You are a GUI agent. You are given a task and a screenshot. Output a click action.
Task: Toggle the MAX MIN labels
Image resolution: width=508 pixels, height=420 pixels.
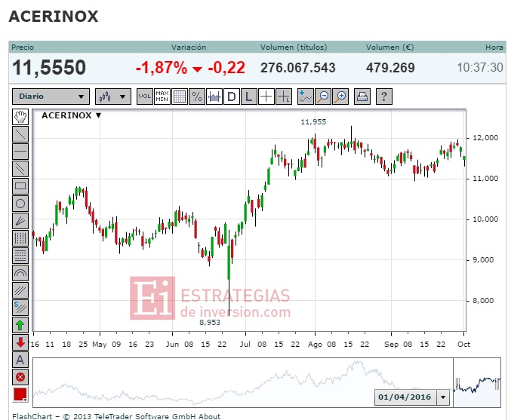point(162,97)
